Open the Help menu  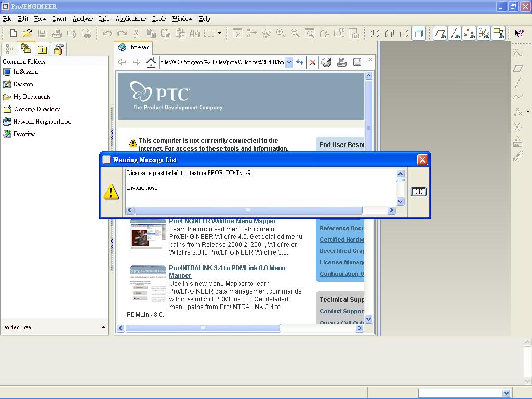tap(204, 19)
